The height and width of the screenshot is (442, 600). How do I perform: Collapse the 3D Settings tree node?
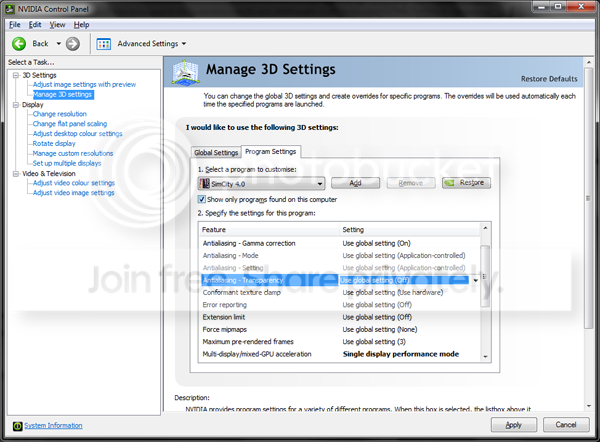click(16, 75)
